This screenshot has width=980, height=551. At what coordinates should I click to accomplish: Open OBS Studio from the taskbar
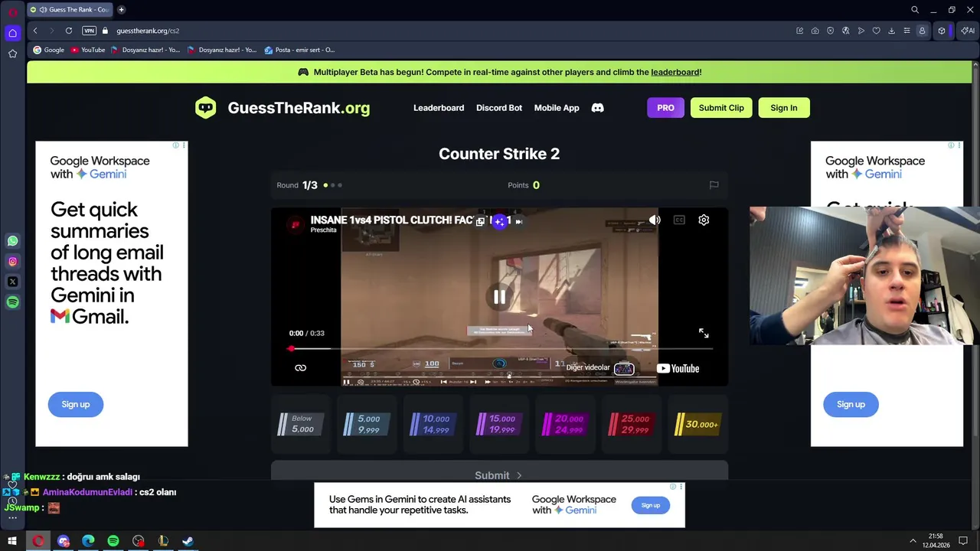[138, 541]
